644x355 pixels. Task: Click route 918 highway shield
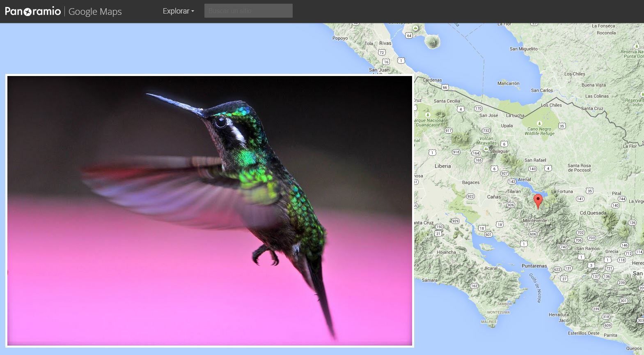click(456, 152)
